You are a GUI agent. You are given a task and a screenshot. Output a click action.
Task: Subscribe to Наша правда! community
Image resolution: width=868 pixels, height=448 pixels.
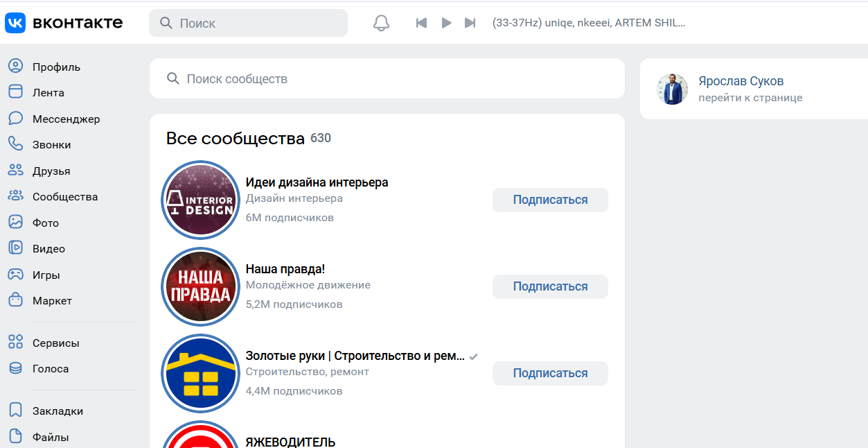pos(549,286)
